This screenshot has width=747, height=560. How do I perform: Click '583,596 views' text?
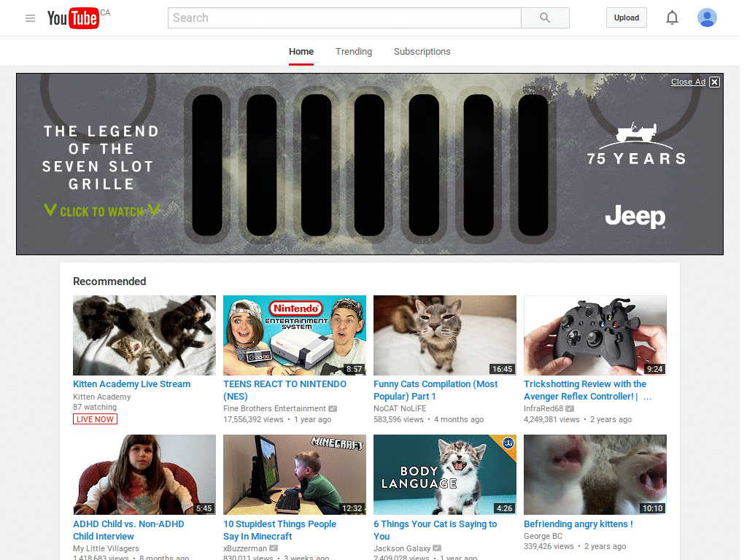pos(398,419)
